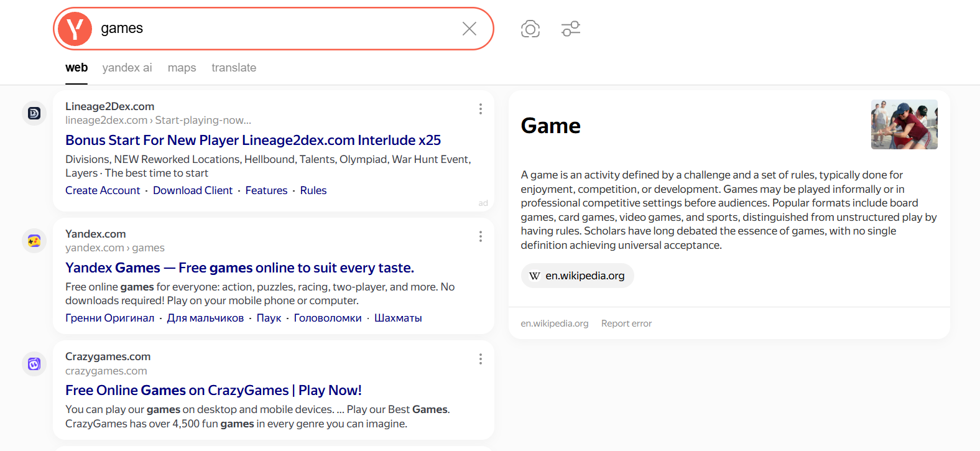Open the 'Шахматы' sitelink
This screenshot has height=451, width=980.
(398, 318)
